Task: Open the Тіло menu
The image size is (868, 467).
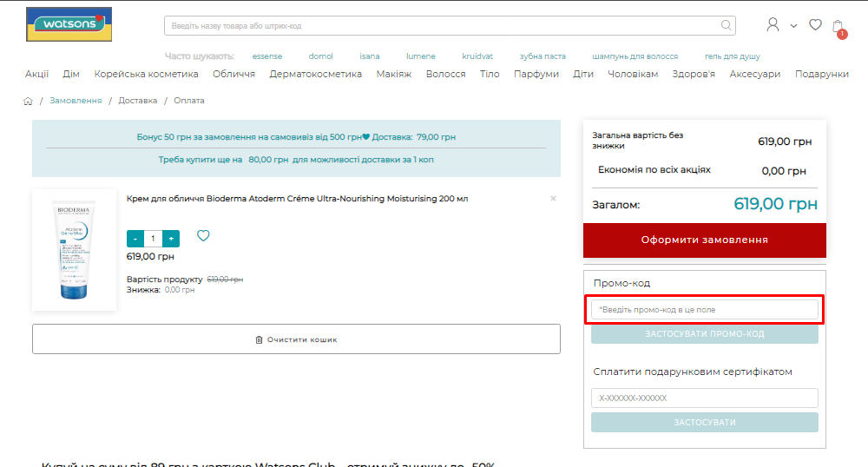Action: tap(490, 74)
